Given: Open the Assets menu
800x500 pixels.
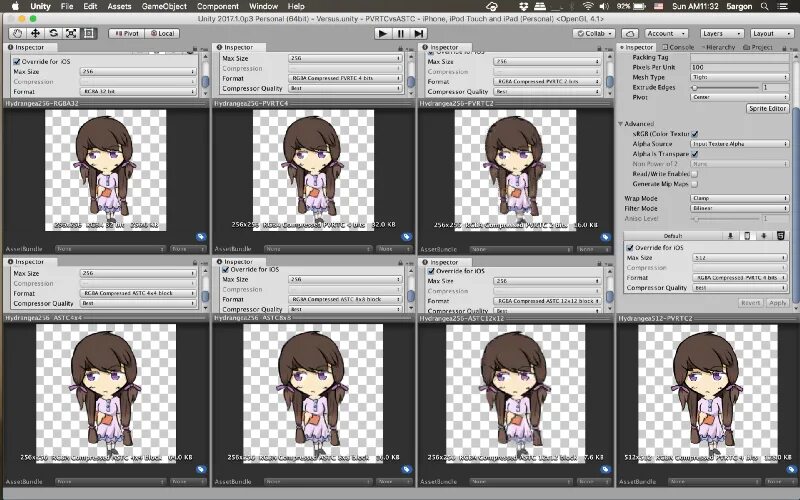Looking at the screenshot, I should click(119, 6).
